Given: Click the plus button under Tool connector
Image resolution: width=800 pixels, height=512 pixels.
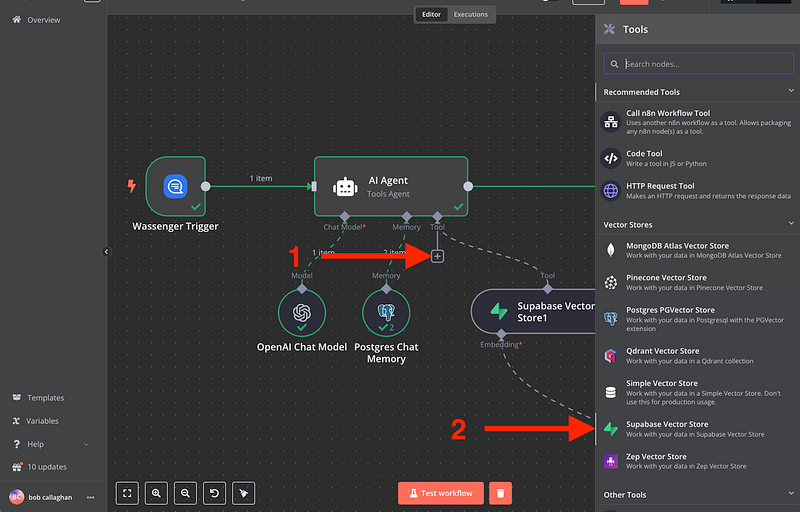Looking at the screenshot, I should (x=437, y=257).
